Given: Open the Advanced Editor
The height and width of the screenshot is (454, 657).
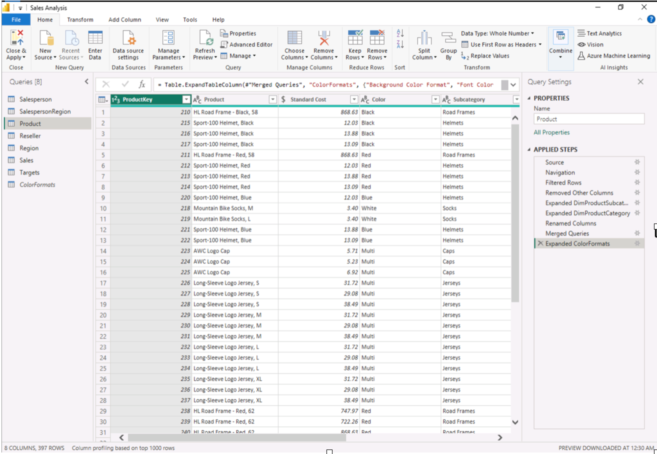Looking at the screenshot, I should 246,44.
